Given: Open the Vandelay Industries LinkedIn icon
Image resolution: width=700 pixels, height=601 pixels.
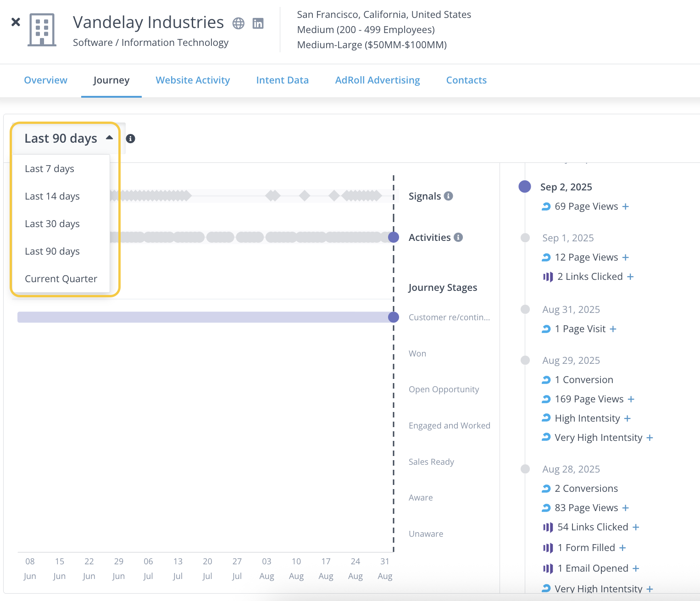Looking at the screenshot, I should pos(258,23).
